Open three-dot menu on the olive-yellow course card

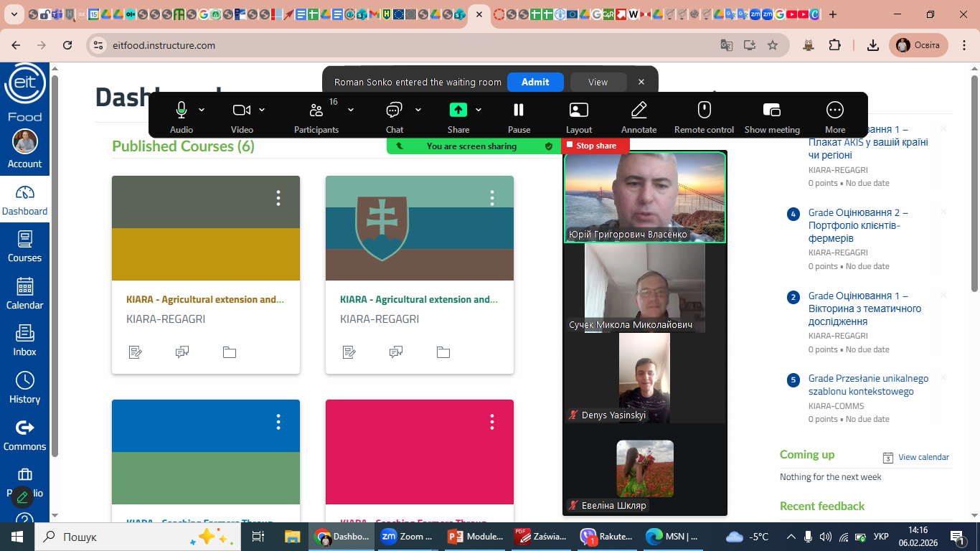point(278,198)
